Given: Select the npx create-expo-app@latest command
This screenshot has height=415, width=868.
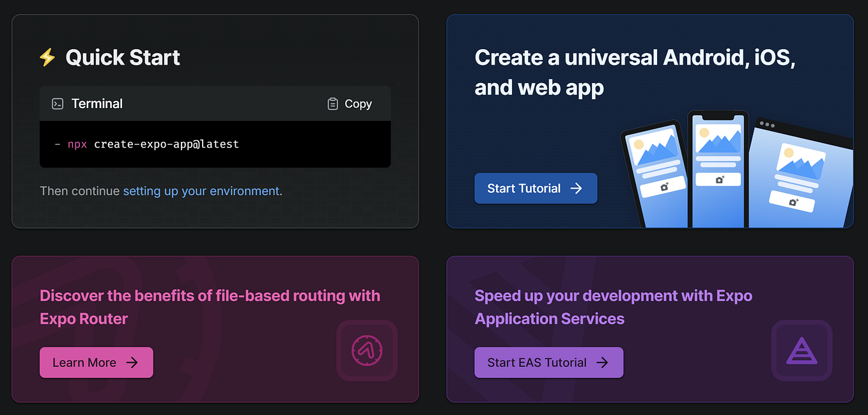Looking at the screenshot, I should (x=153, y=144).
